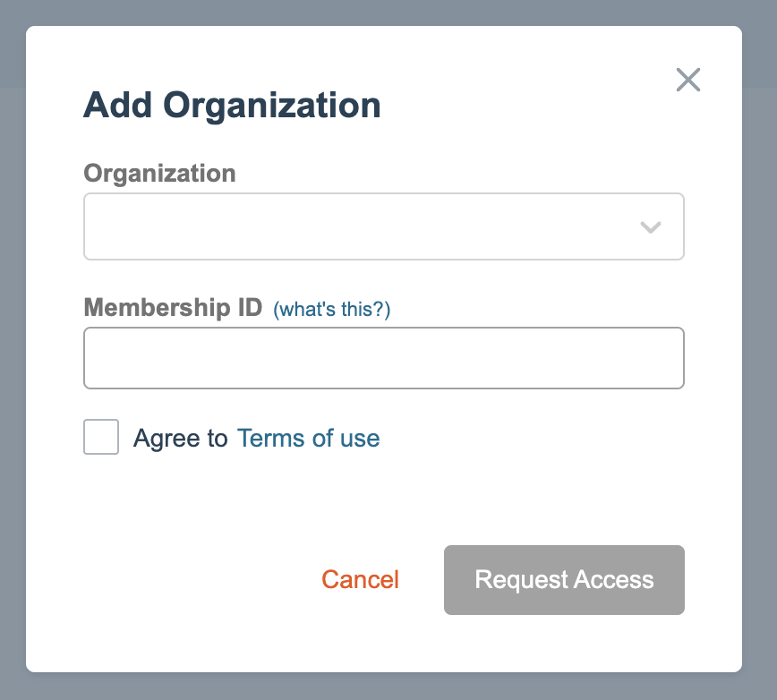Click the dimmed backdrop outside the dialog
777x700 pixels.
(x=13, y=358)
